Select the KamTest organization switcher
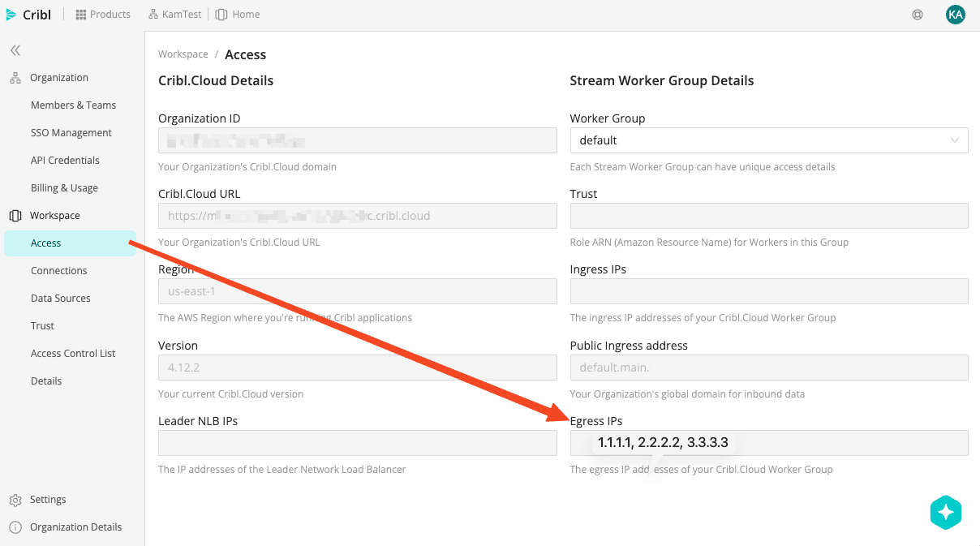 click(x=175, y=15)
